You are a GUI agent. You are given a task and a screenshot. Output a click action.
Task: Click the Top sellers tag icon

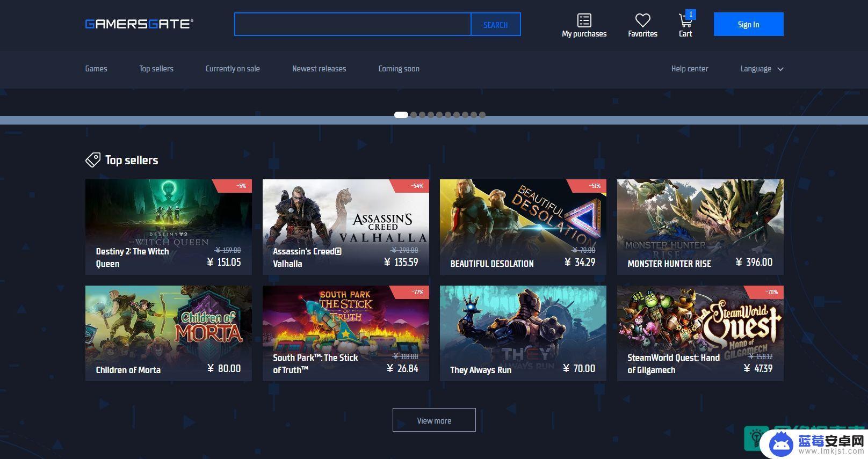tap(93, 160)
